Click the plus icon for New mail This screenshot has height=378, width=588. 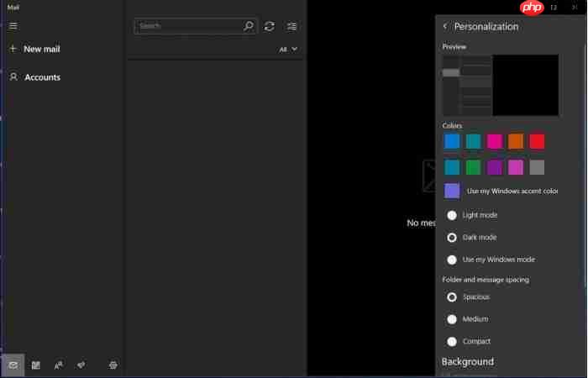click(x=13, y=49)
